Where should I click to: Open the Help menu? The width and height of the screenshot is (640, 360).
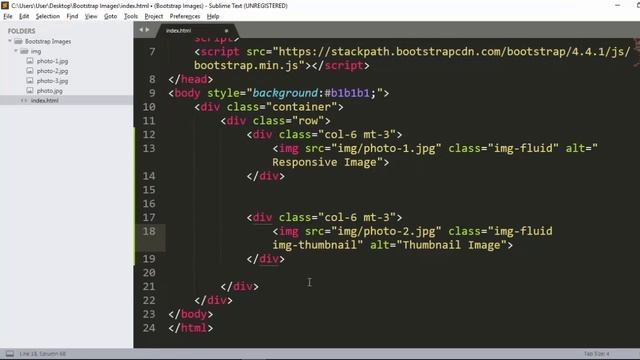213,16
